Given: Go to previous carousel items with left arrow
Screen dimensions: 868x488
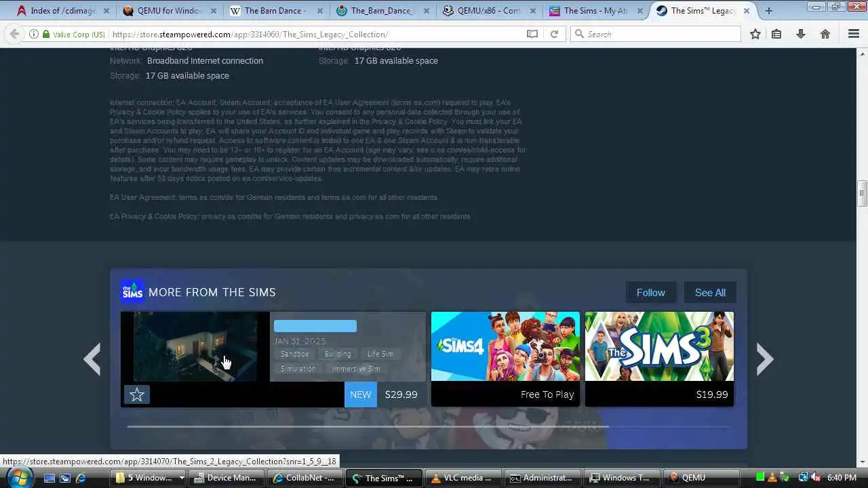Looking at the screenshot, I should click(x=92, y=359).
